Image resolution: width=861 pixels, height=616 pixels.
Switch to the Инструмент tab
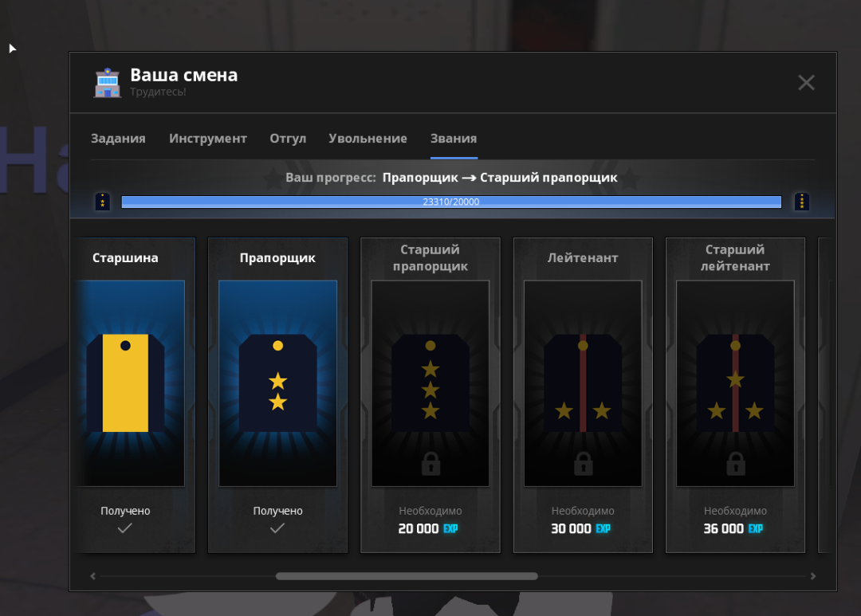[208, 139]
